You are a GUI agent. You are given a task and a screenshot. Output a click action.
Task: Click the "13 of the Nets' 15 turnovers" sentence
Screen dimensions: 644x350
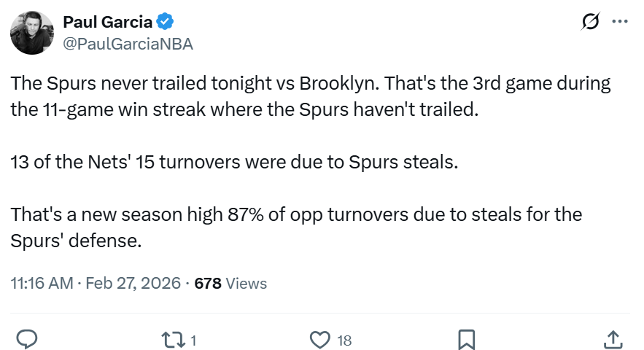click(234, 161)
